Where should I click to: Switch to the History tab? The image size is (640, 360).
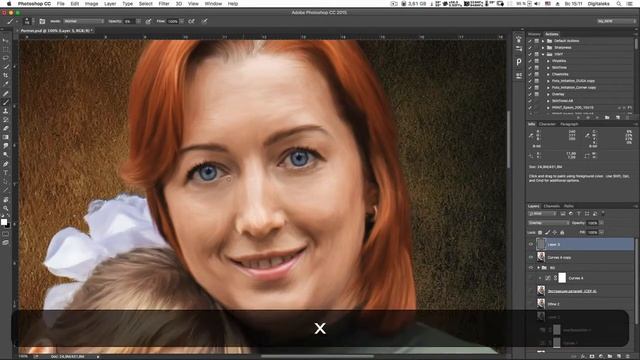point(534,34)
